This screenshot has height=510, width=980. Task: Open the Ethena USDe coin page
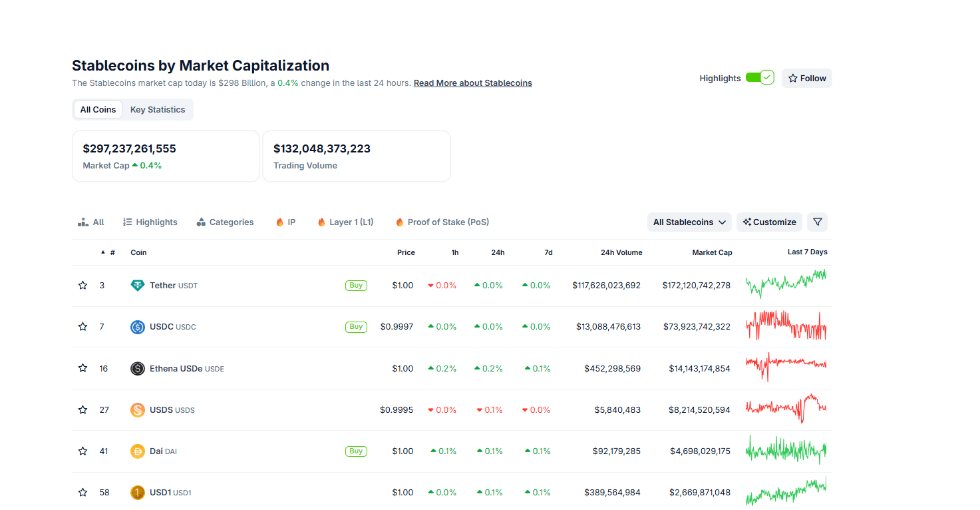coord(187,368)
